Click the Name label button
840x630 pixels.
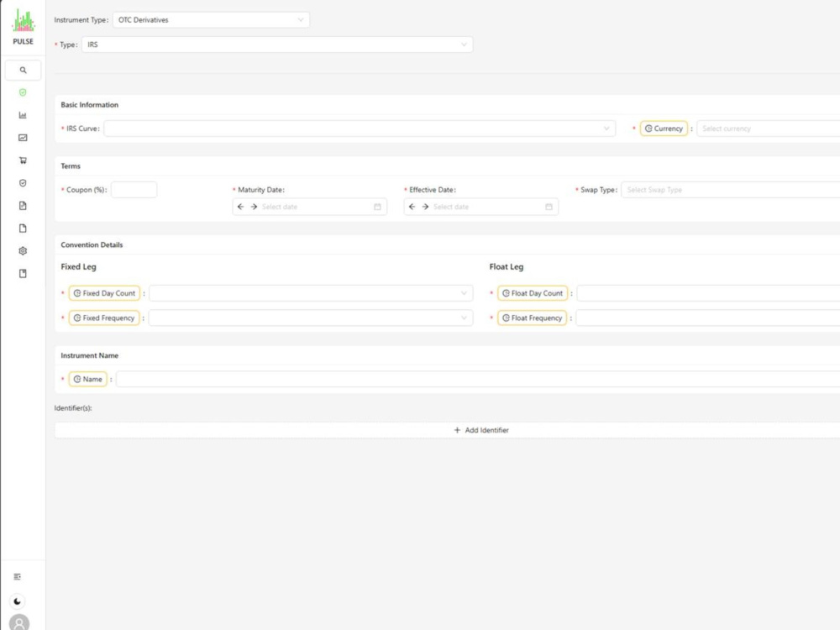click(88, 379)
